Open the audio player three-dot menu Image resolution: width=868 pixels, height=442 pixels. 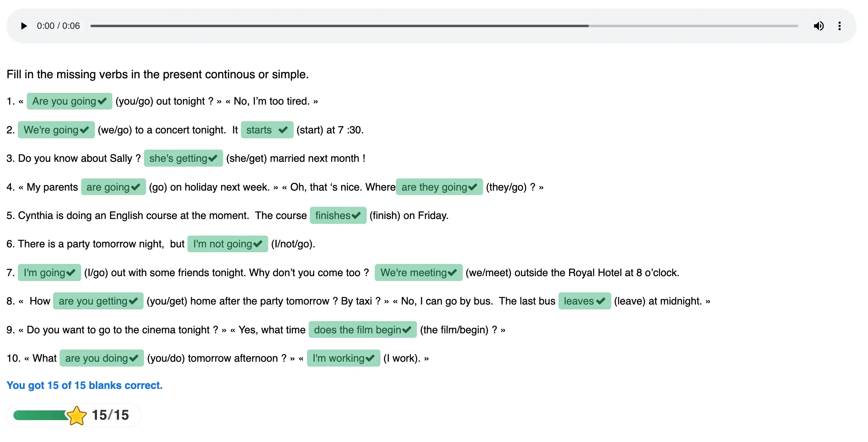(839, 26)
